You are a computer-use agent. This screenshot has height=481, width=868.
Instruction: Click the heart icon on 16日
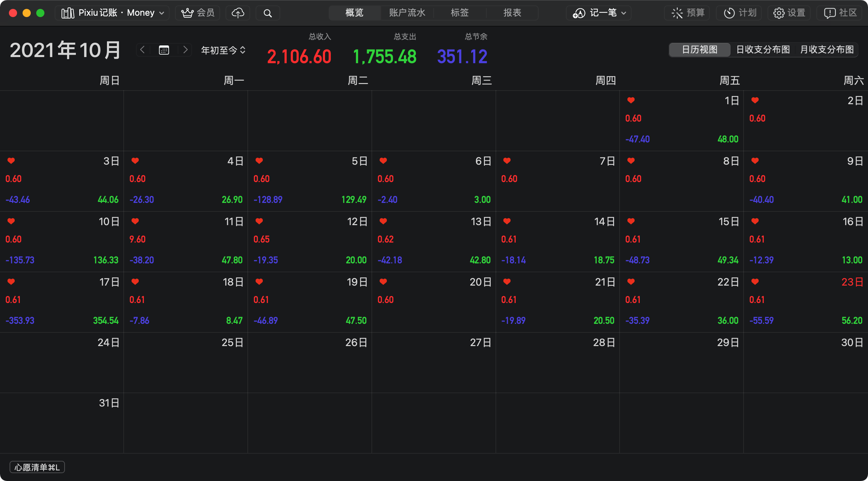point(755,221)
